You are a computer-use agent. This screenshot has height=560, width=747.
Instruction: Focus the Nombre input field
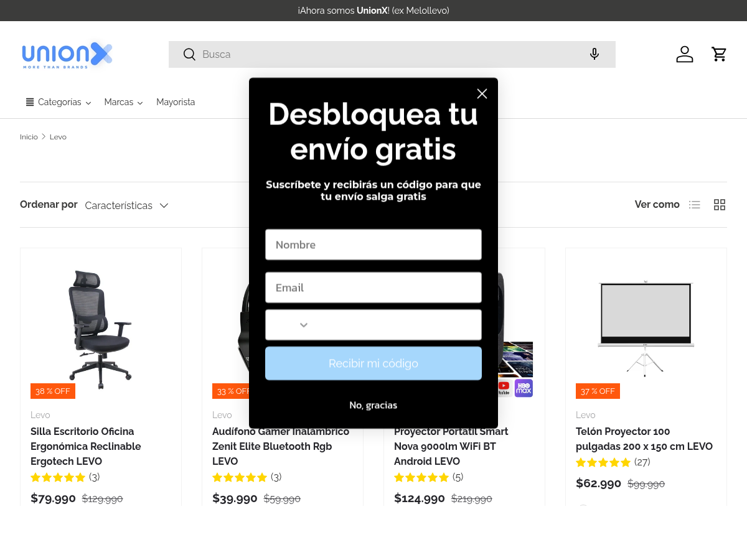pos(374,245)
